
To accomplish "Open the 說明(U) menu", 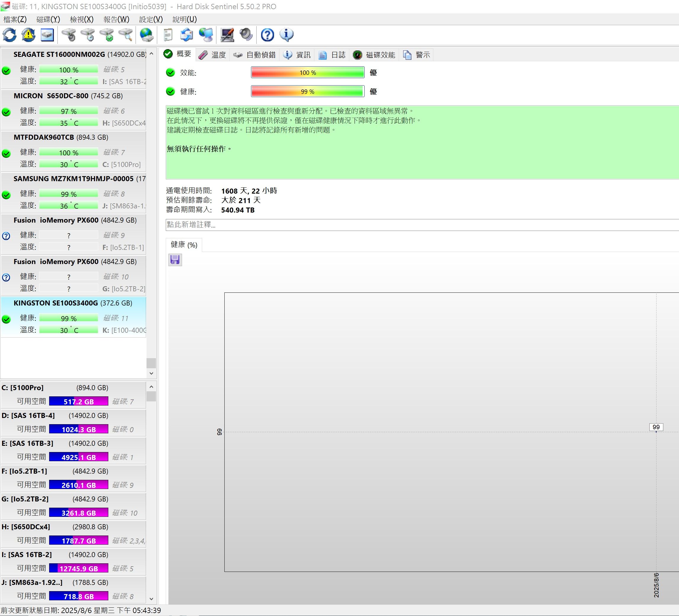I will (185, 19).
